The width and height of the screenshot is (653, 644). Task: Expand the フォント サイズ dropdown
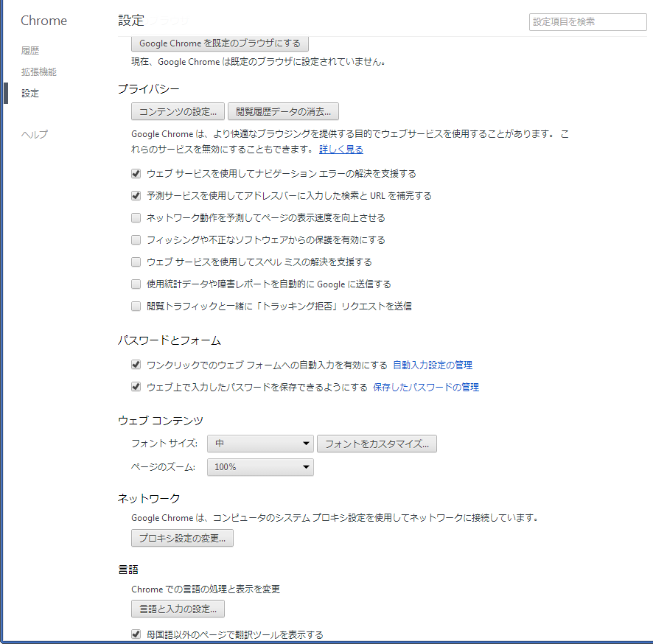(x=261, y=444)
